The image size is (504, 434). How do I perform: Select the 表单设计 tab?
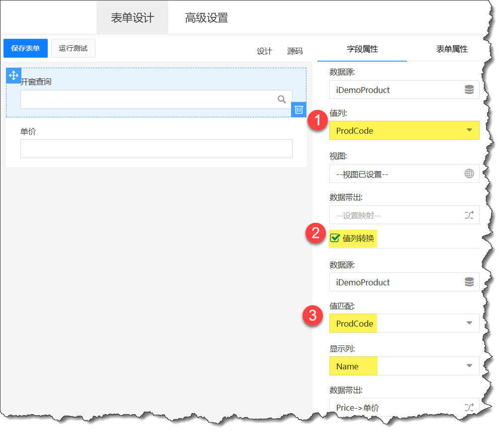coord(132,18)
